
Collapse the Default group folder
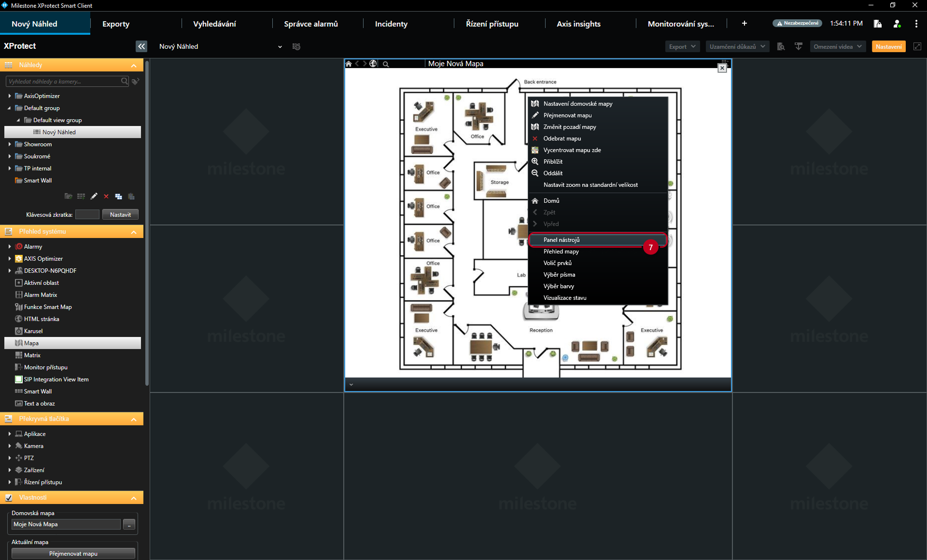click(9, 108)
